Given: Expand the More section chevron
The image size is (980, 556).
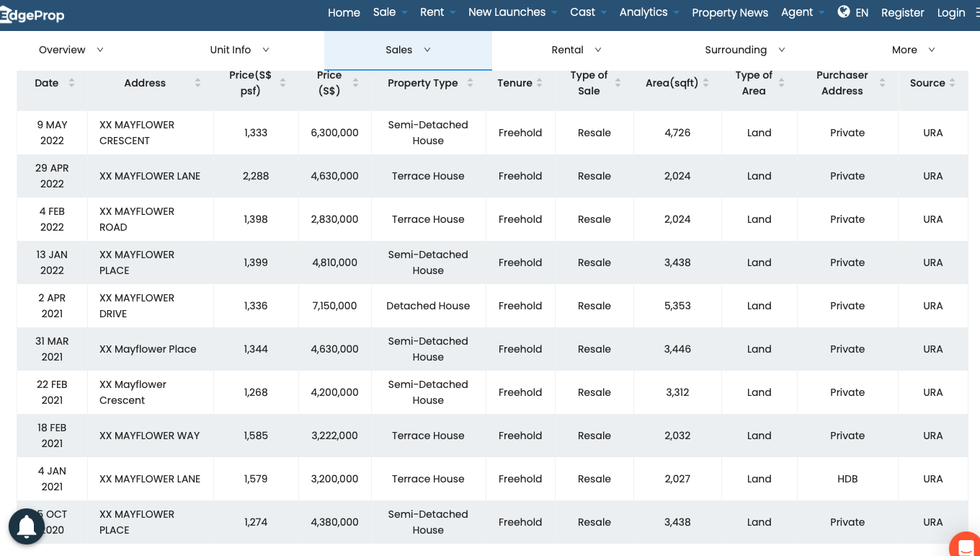Looking at the screenshot, I should [x=931, y=50].
